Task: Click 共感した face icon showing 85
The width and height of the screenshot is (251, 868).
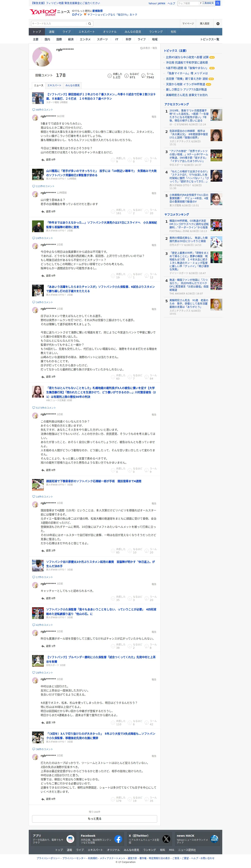Action: [x=113, y=551]
